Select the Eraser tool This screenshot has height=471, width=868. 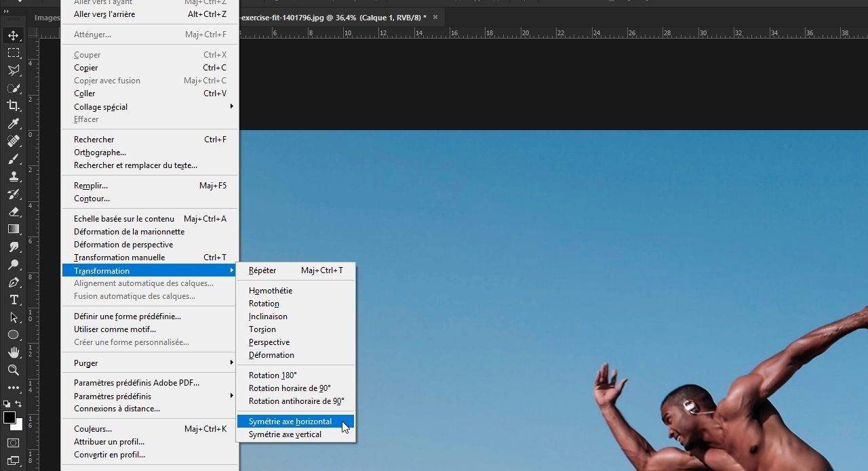14,211
